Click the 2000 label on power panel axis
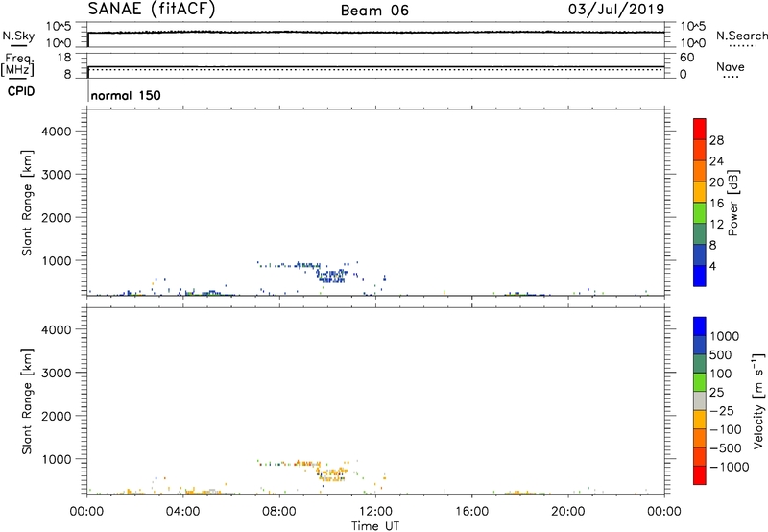The image size is (768, 532). pos(57,217)
